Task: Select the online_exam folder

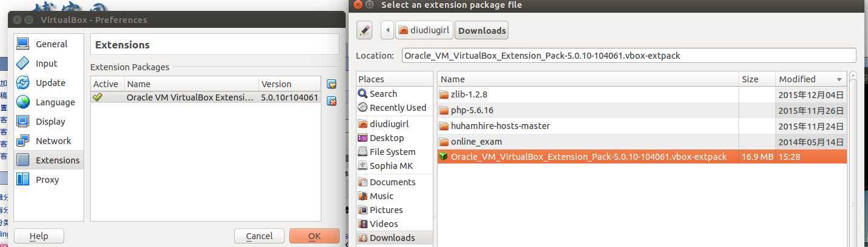Action: tap(642, 142)
